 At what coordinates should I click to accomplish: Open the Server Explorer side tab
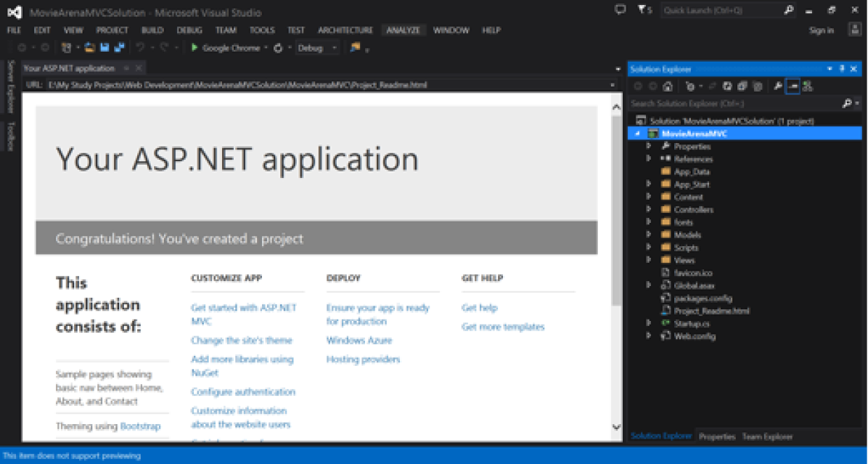pyautogui.click(x=10, y=86)
